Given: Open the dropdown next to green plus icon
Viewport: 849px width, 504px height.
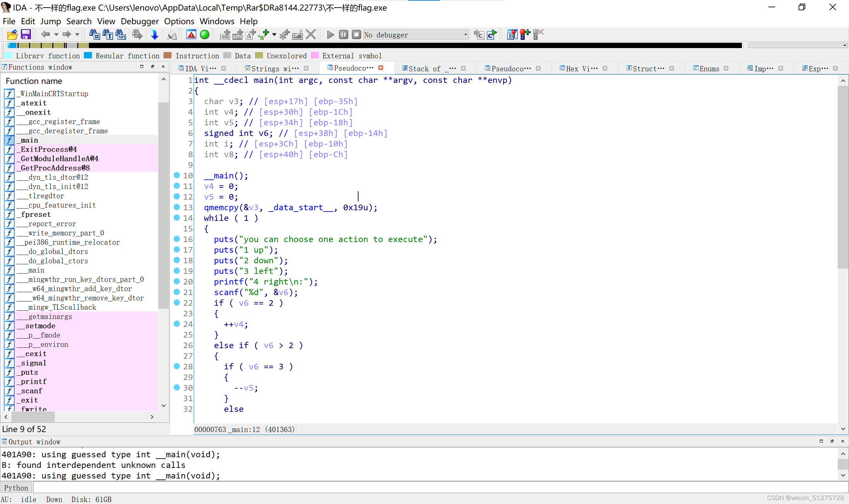Looking at the screenshot, I should click(274, 34).
